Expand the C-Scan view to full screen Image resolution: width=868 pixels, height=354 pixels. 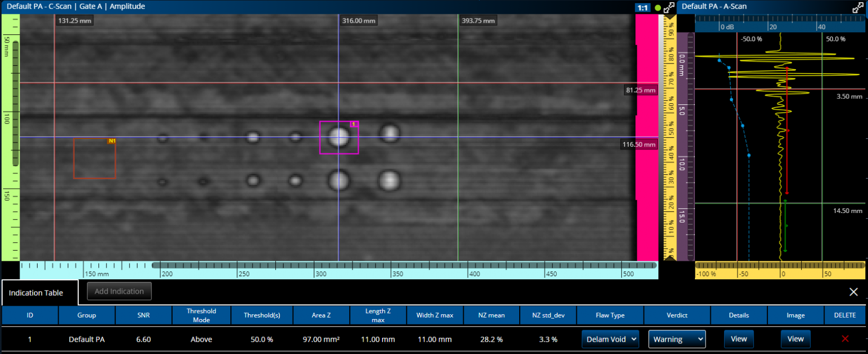pyautogui.click(x=669, y=7)
